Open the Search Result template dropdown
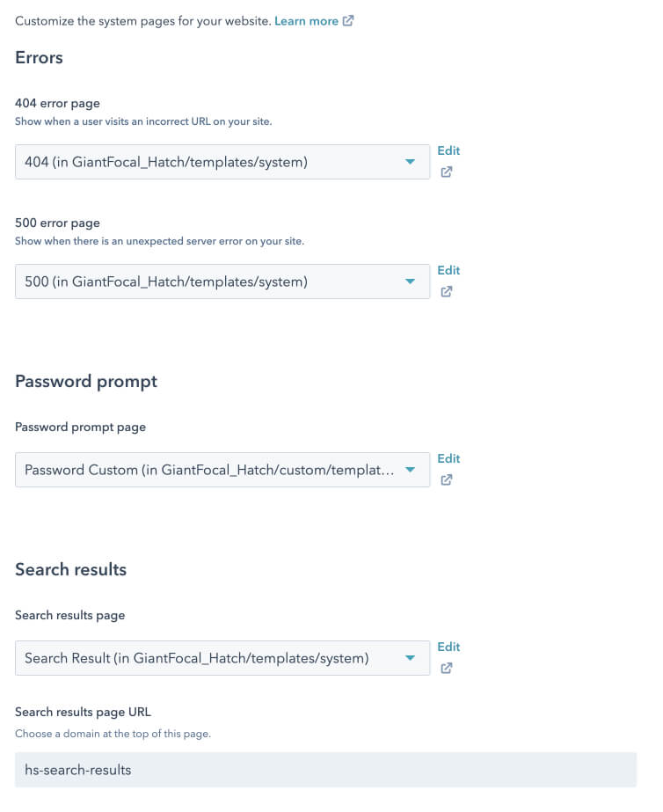 [x=211, y=658]
